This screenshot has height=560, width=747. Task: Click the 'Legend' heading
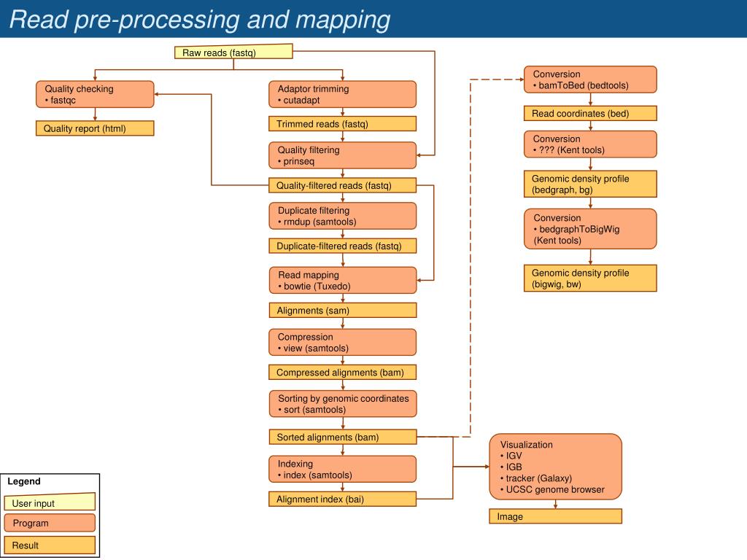pos(24,481)
